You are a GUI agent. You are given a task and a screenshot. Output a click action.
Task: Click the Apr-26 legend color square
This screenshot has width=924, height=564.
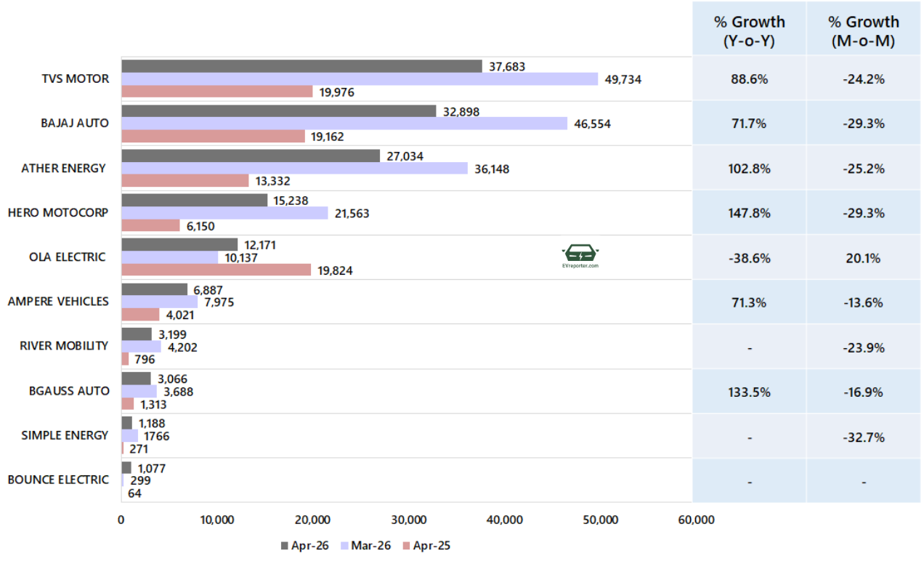[x=284, y=546]
